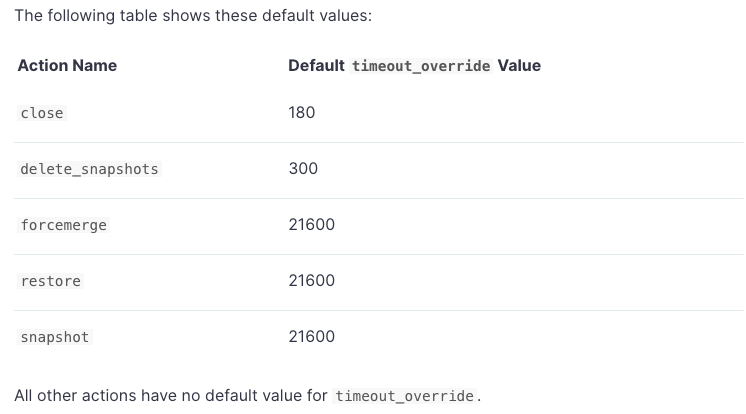This screenshot has width=746, height=414.
Task: Click 'no default value for' text
Action: point(247,395)
